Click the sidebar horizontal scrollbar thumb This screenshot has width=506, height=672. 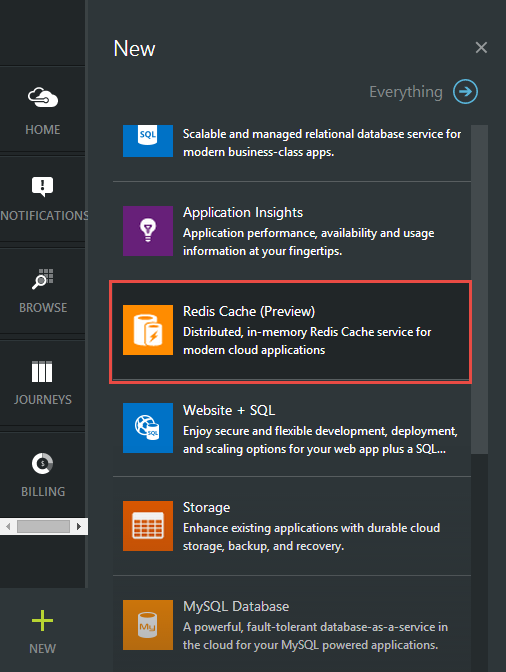43,526
